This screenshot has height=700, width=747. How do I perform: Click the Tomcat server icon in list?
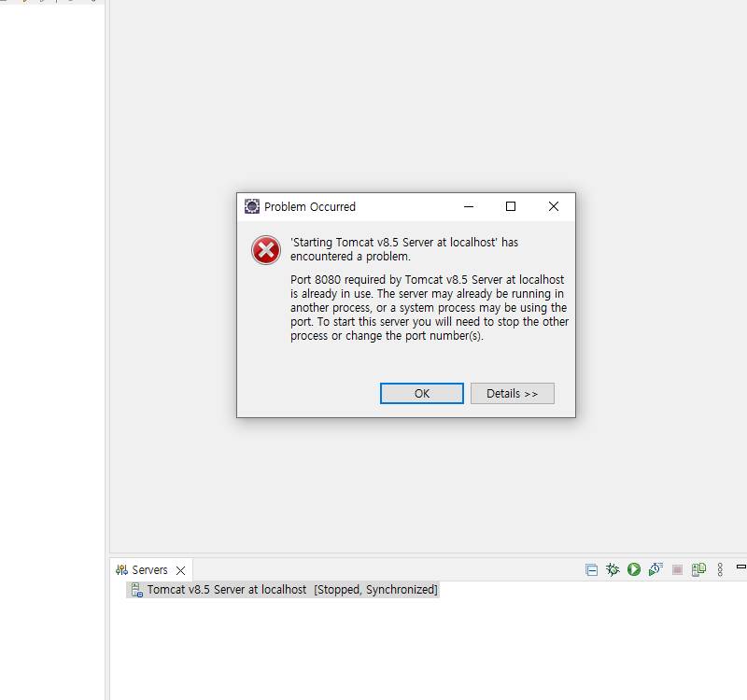[136, 590]
